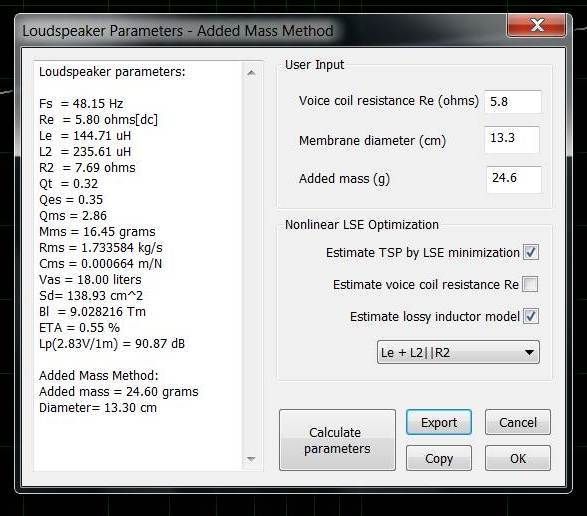This screenshot has width=587, height=516.
Task: Uncheck Estimate lossy inductor model
Action: click(531, 316)
